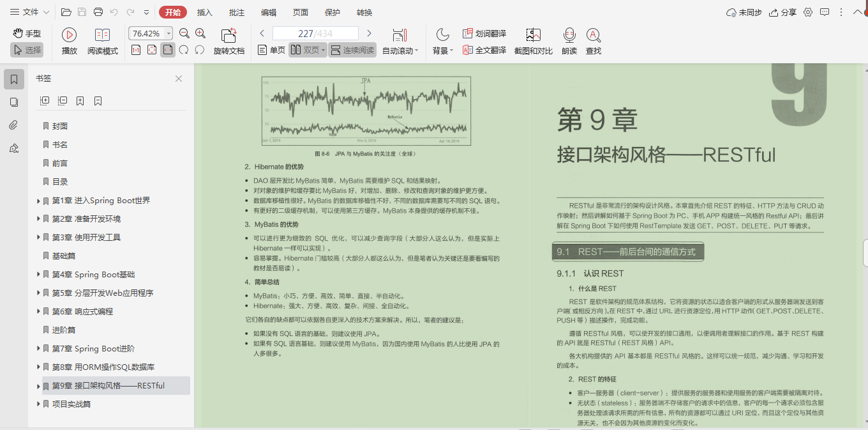Viewport: 868px width, 430px height.
Task: Click the zoom-in magnifier icon
Action: 199,33
